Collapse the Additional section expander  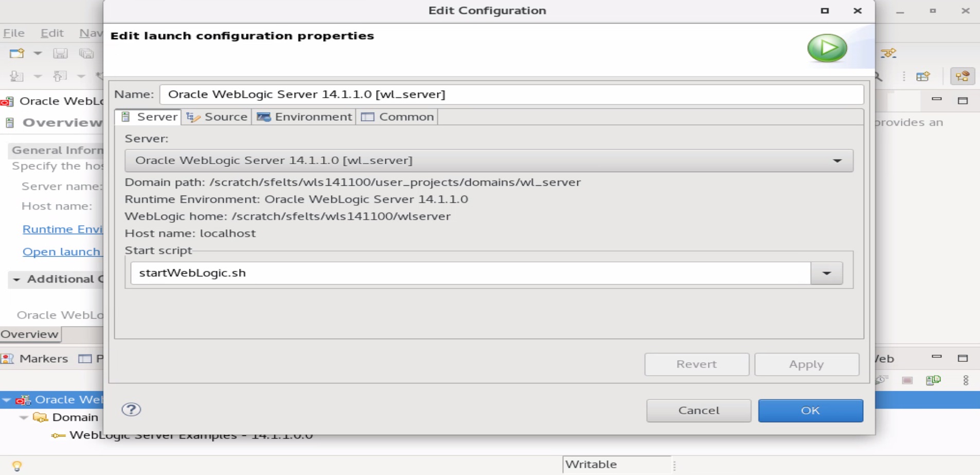tap(16, 279)
